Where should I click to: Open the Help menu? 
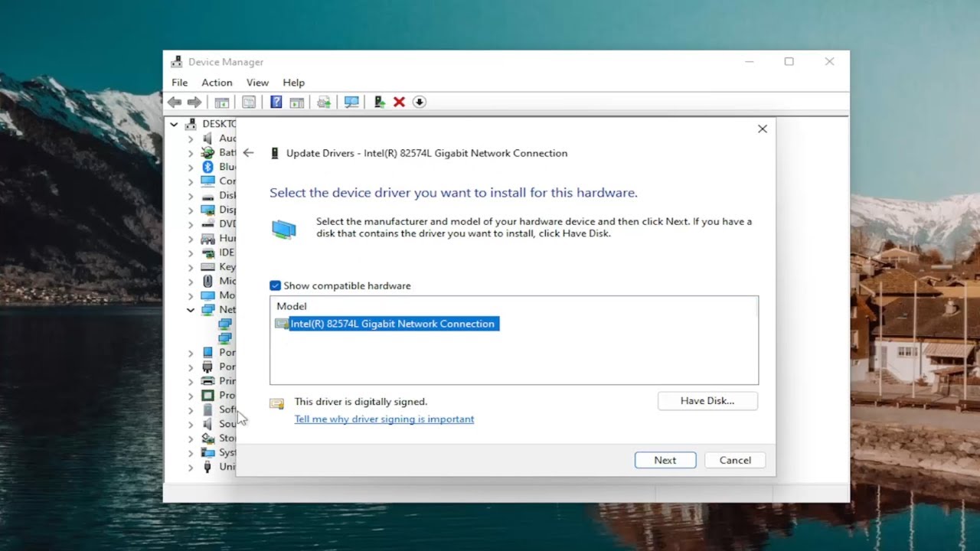(293, 83)
